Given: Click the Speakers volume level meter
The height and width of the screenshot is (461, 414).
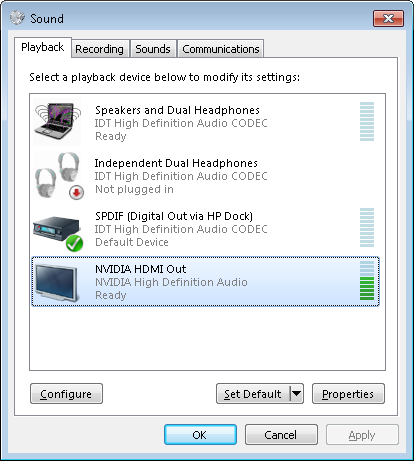Looking at the screenshot, I should [367, 121].
